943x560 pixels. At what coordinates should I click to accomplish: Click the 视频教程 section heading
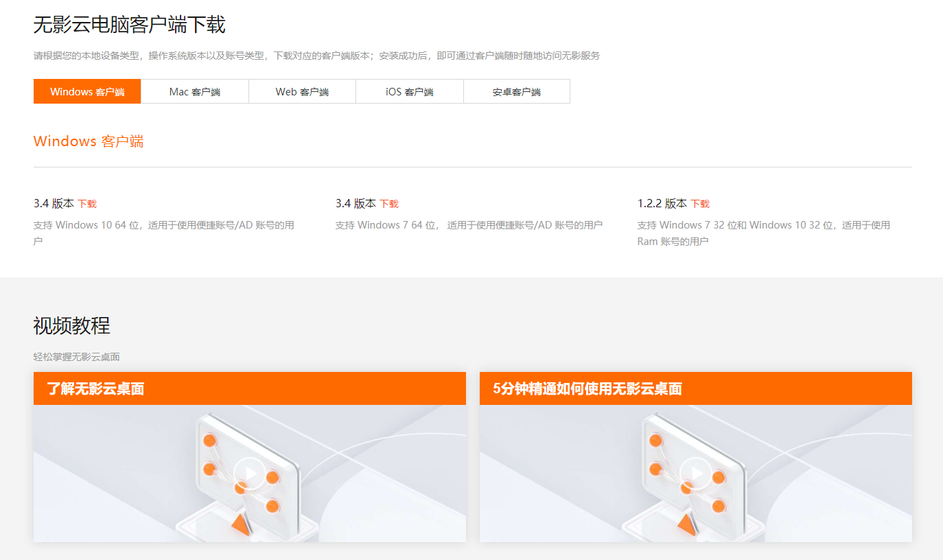pyautogui.click(x=71, y=325)
